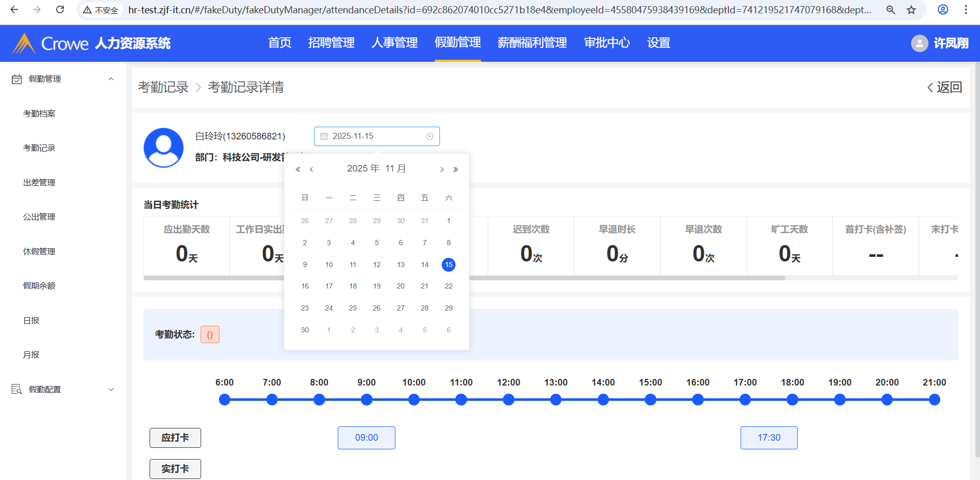Advance to next month in date picker
Viewport: 980px width, 480px height.
(442, 170)
